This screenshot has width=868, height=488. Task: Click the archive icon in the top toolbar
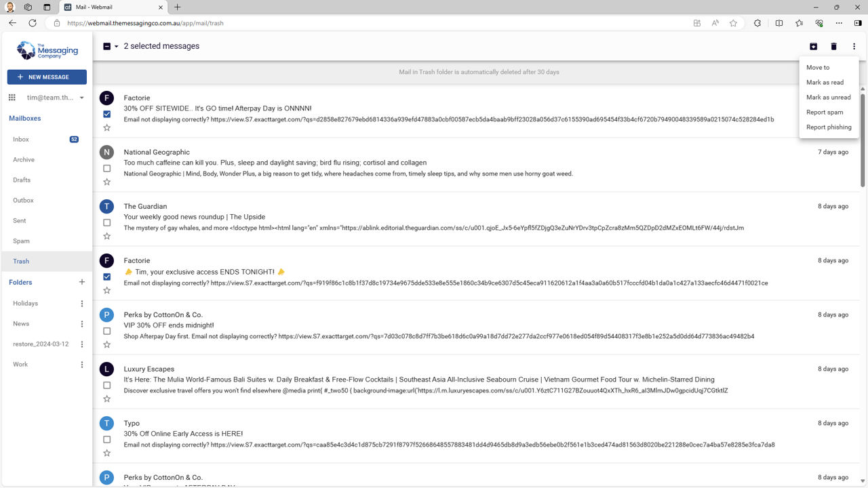(x=814, y=46)
